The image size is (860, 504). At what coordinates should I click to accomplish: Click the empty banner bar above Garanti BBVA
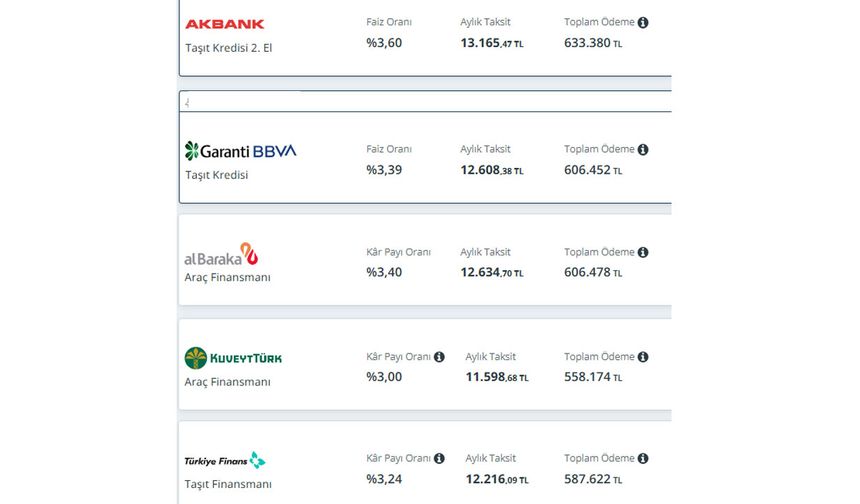(426, 101)
